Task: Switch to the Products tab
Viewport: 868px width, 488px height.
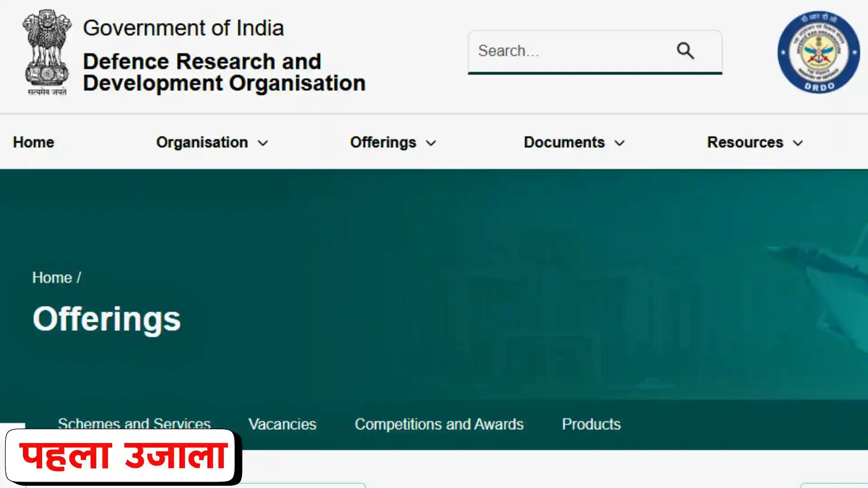Action: (x=591, y=424)
